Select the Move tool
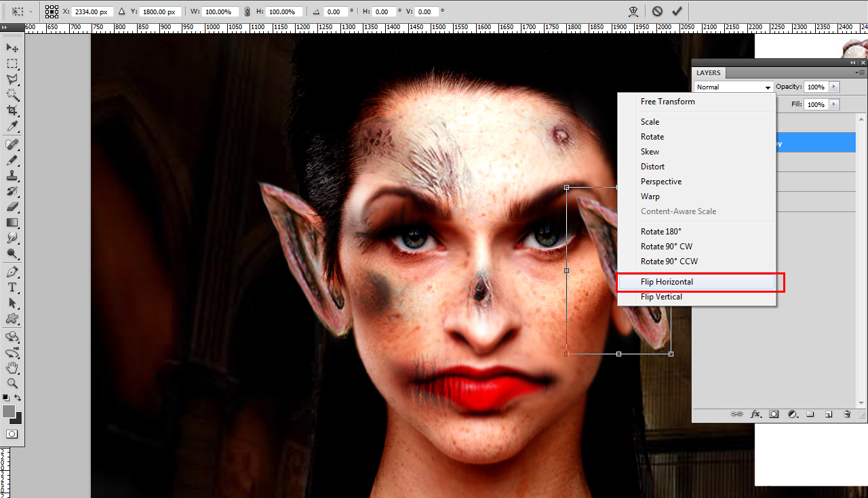868x498 pixels. 12,47
